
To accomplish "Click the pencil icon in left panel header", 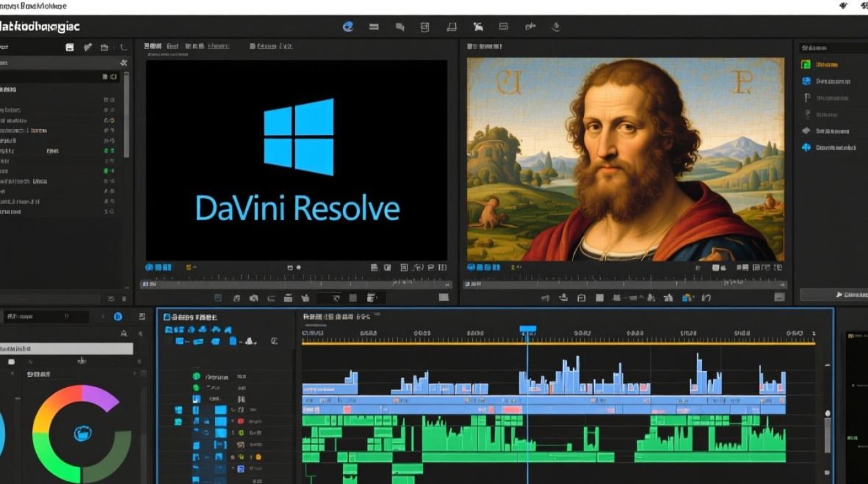I will click(x=87, y=47).
